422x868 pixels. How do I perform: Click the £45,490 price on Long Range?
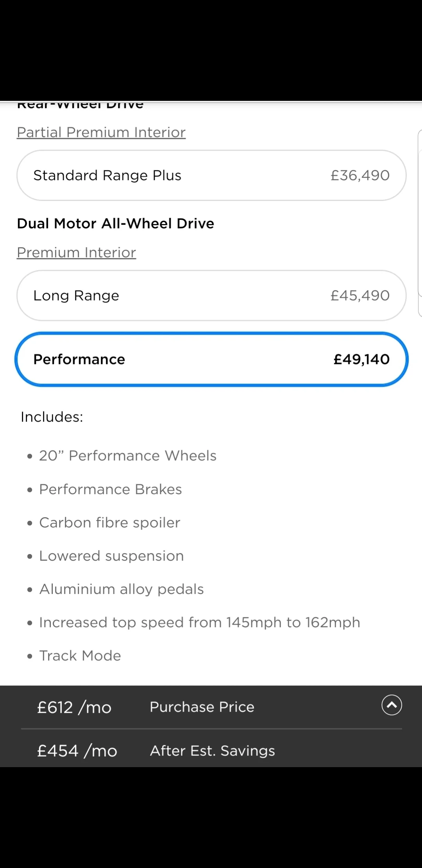(x=360, y=295)
